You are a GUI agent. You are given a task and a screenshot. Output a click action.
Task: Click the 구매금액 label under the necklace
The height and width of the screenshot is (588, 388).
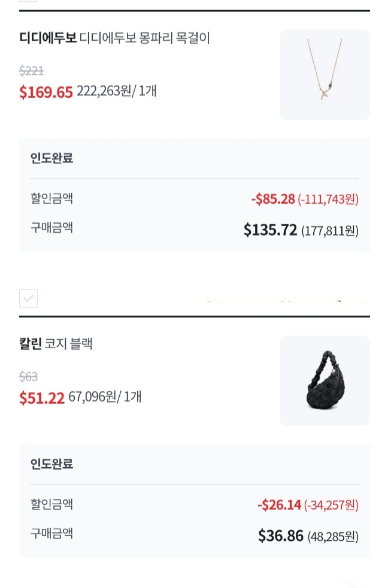click(51, 227)
